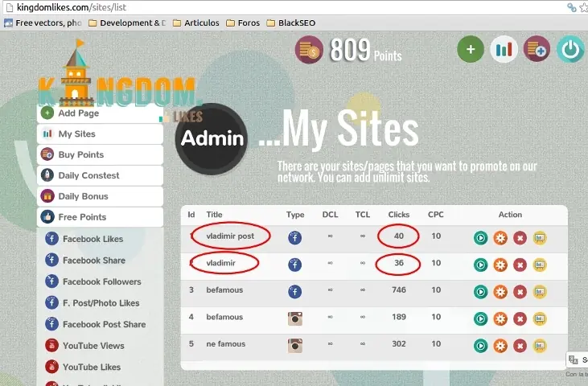Click play icon in befamous row 4
This screenshot has height=386, width=588.
(480, 318)
